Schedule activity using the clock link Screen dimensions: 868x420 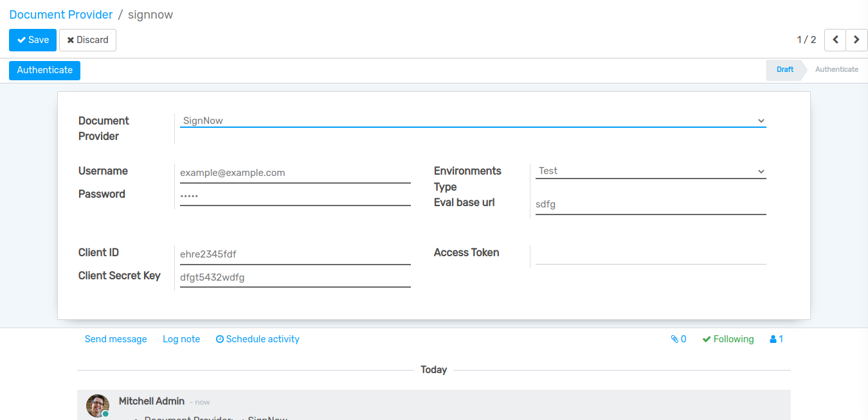click(257, 339)
